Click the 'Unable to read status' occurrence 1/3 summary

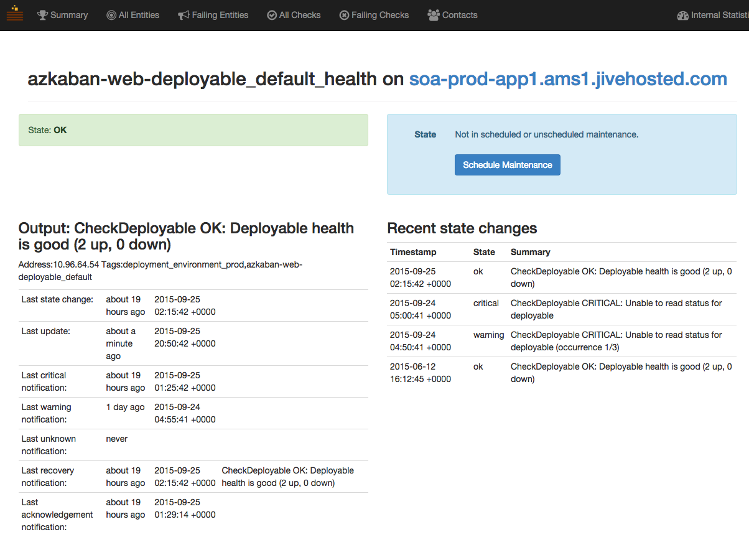(616, 341)
